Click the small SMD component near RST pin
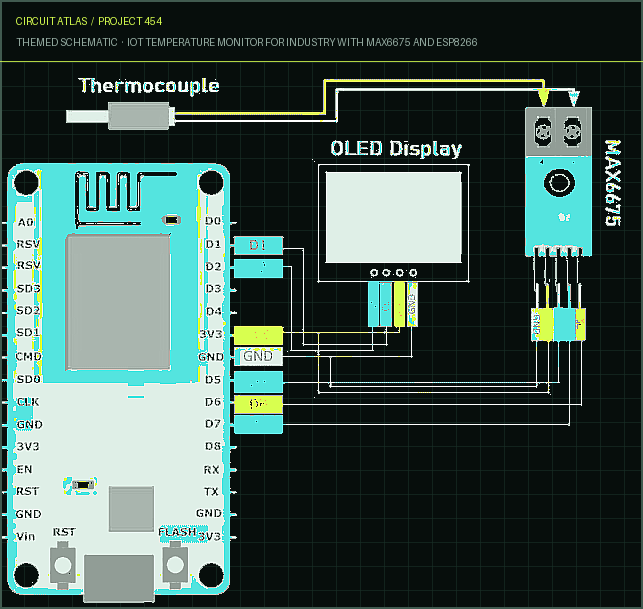 83,485
